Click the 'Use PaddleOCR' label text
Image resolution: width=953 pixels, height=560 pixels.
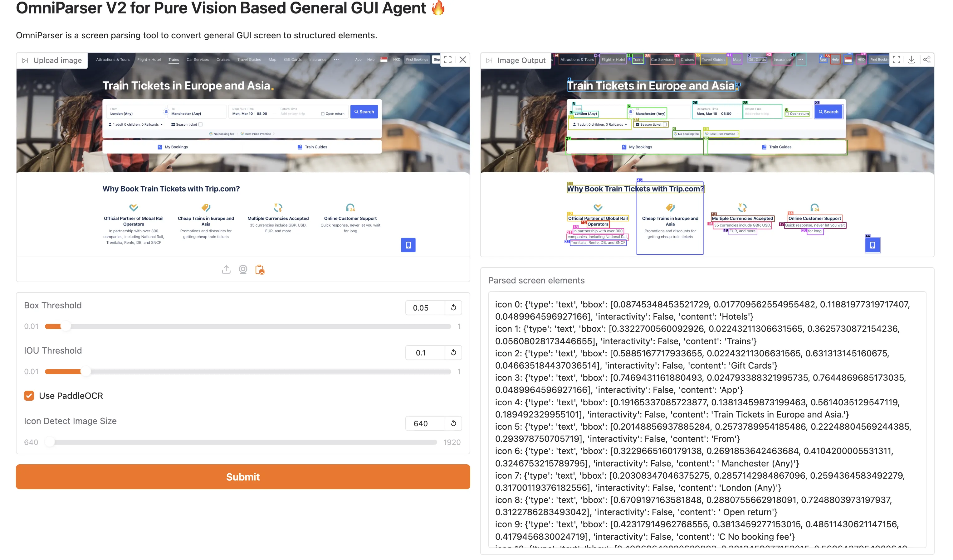[x=71, y=396]
